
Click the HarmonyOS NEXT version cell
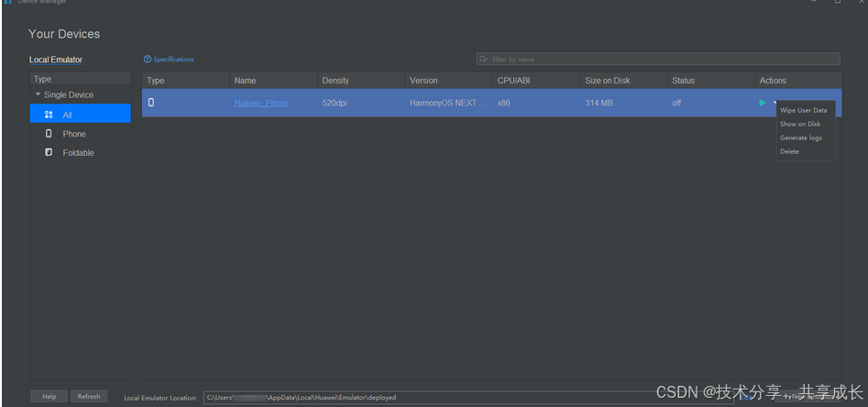447,103
